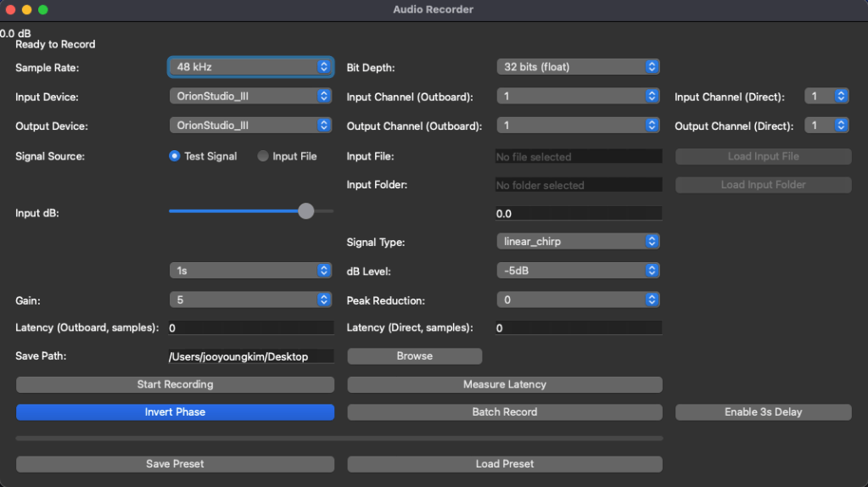868x487 pixels.
Task: Select the Input File radio button
Action: 263,156
